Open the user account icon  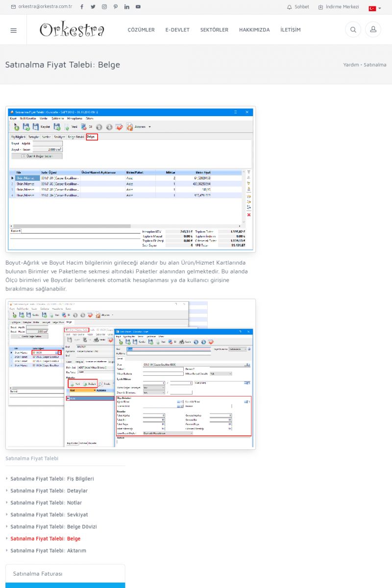click(x=373, y=30)
